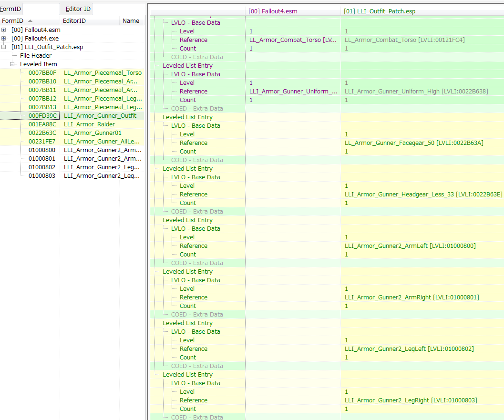Viewport: 504px width, 420px height.
Task: Click LL_Armor_Combat_Torso [LVLI:00121FC4] patch value
Action: (405, 40)
